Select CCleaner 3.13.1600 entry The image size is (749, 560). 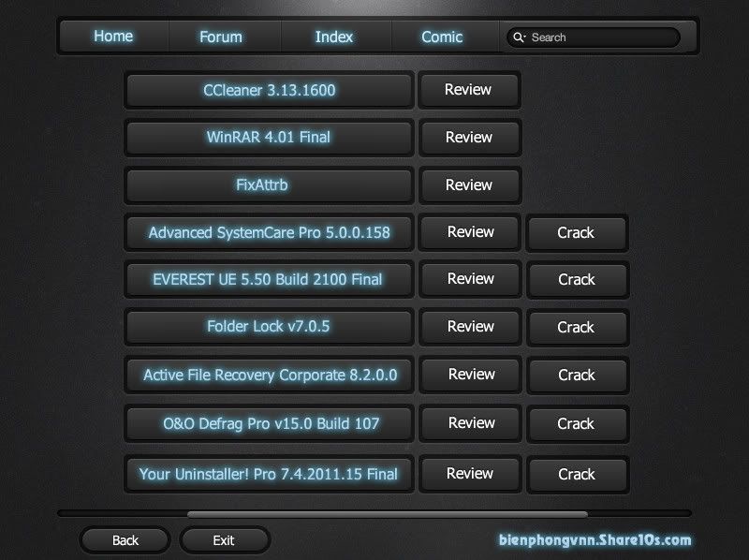[269, 90]
